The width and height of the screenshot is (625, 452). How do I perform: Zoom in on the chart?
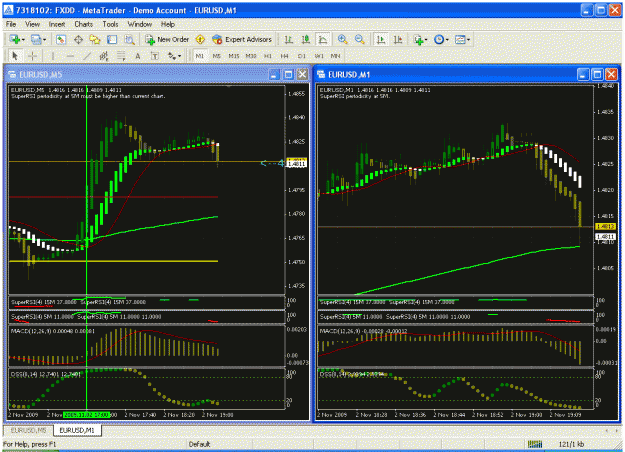342,39
